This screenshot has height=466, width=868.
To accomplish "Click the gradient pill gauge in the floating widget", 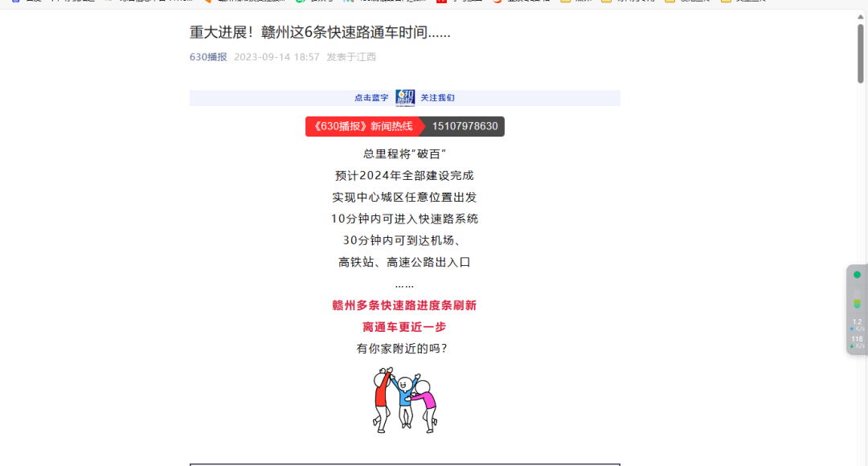I will coord(856,300).
